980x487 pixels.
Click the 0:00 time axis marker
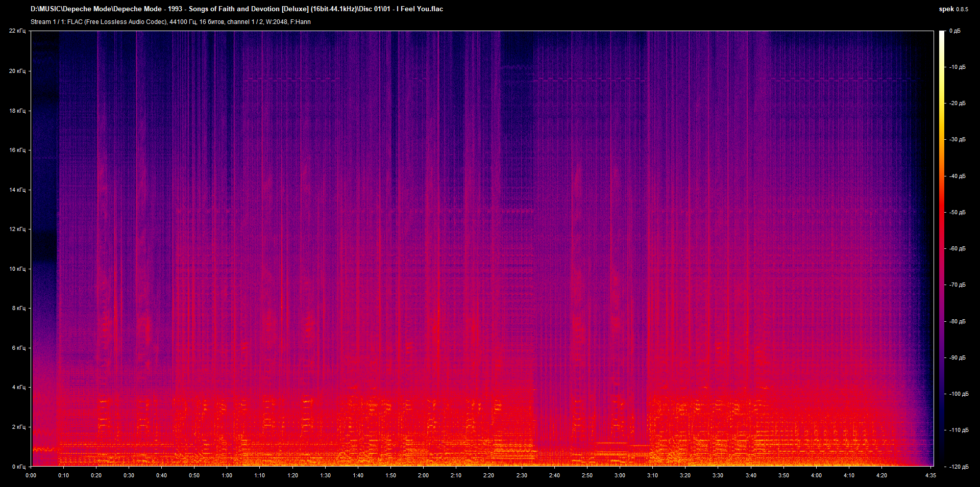point(31,475)
